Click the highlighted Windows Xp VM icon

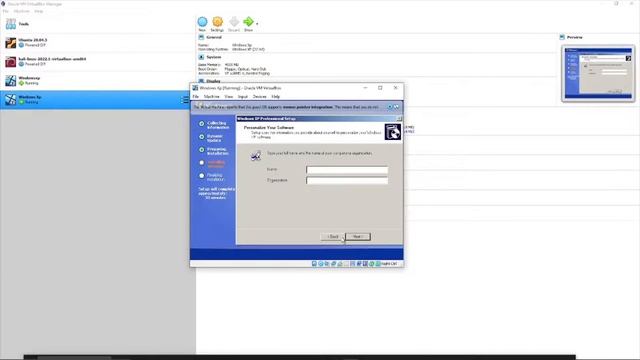(x=11, y=100)
